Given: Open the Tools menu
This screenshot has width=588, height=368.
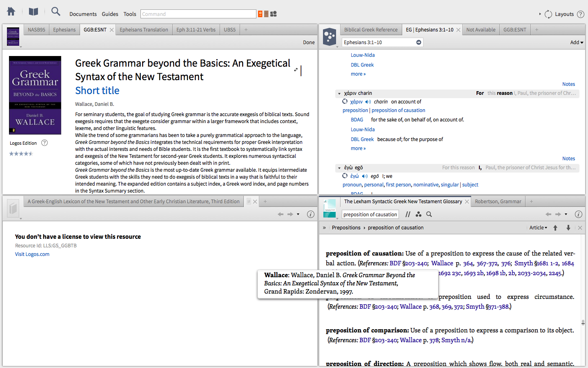Looking at the screenshot, I should (130, 14).
